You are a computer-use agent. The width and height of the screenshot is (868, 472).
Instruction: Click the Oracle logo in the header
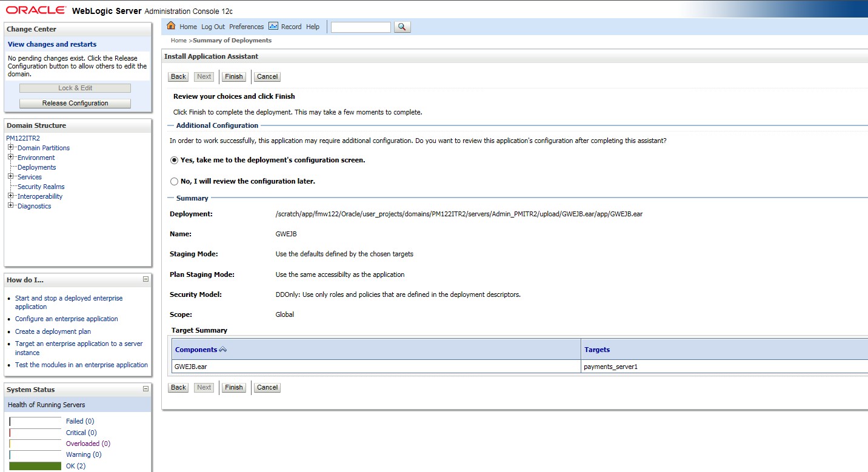coord(36,10)
